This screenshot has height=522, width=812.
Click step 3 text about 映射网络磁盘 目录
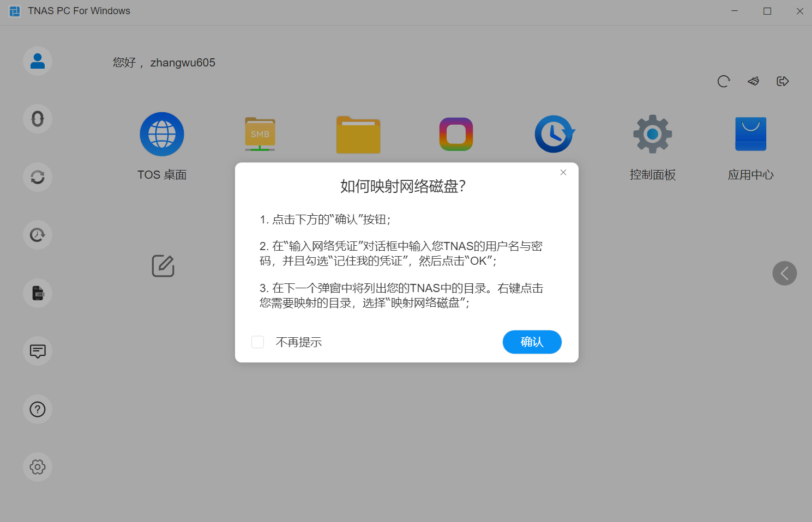[401, 295]
